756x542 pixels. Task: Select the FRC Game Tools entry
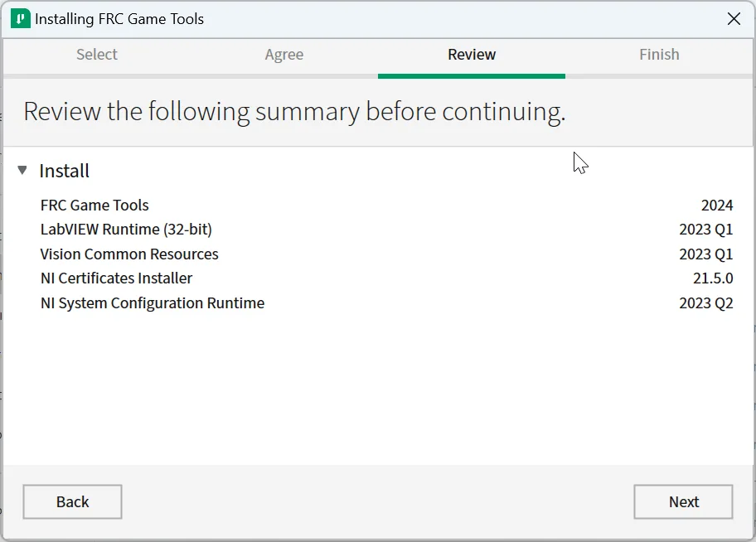coord(94,206)
